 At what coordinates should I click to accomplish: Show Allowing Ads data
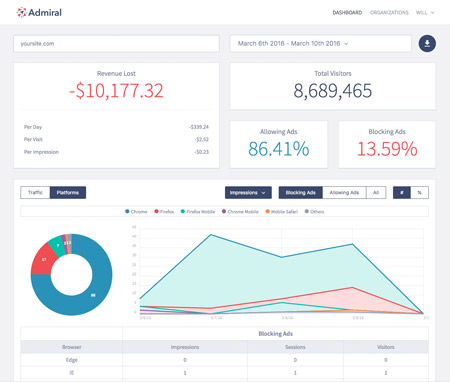click(344, 192)
